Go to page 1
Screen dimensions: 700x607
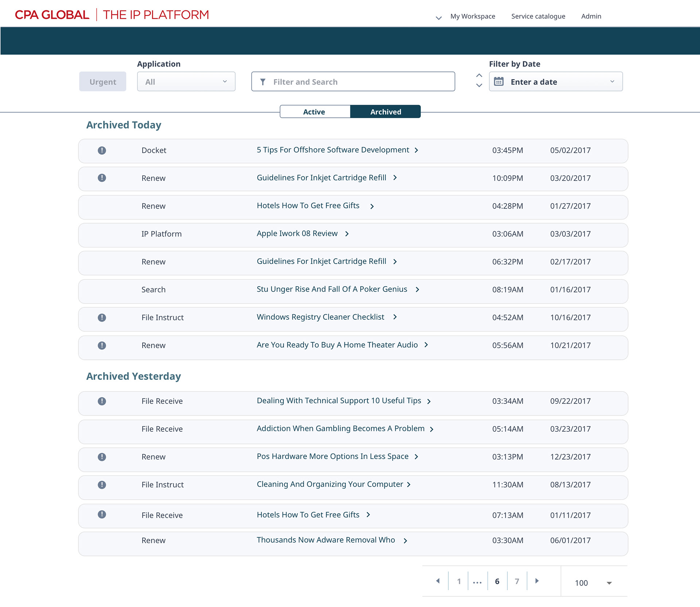(x=459, y=581)
